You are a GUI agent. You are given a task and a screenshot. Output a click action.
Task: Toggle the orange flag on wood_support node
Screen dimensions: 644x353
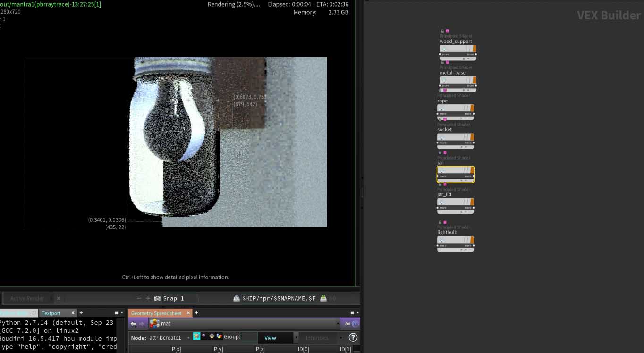[x=474, y=49]
